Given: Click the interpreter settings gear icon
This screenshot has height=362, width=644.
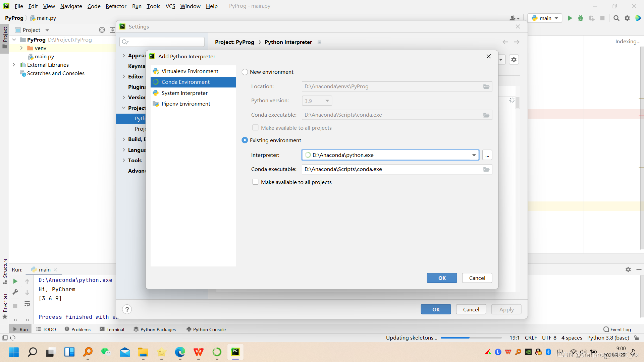Looking at the screenshot, I should pos(514,60).
